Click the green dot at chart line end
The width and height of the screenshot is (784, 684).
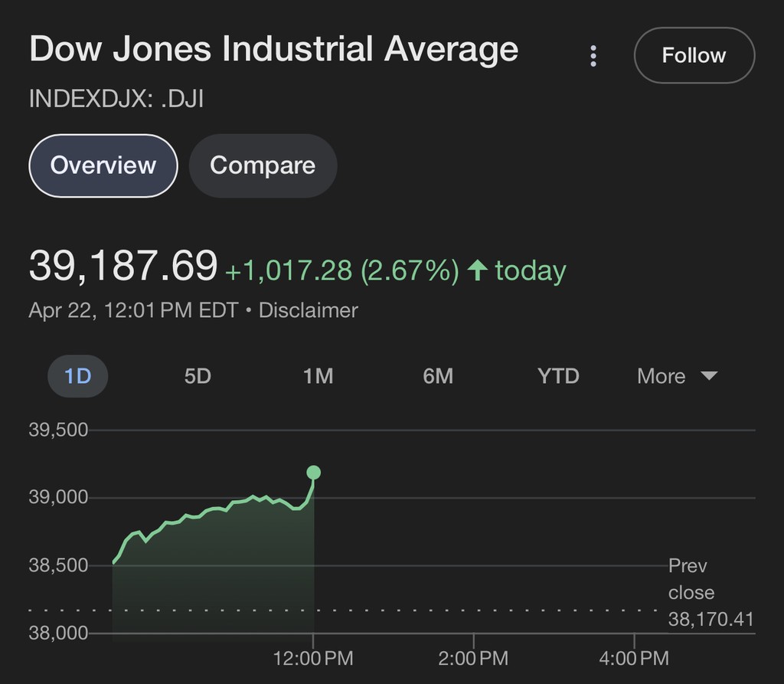313,473
